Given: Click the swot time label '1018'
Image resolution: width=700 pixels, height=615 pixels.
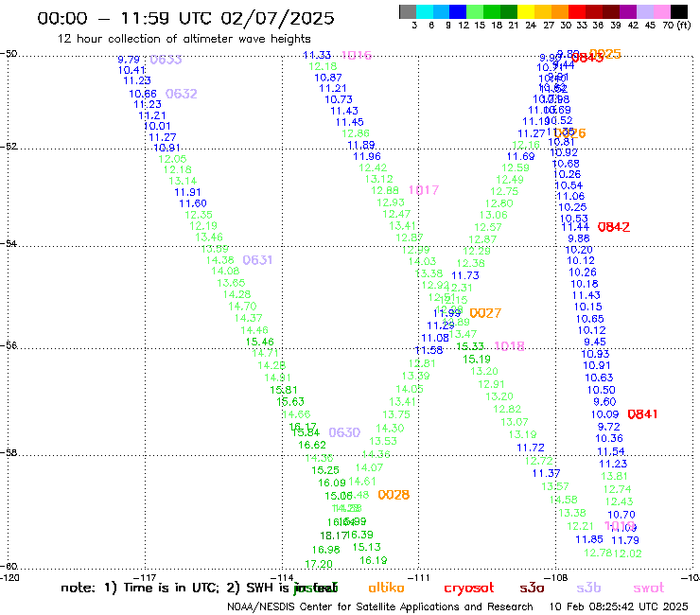Looking at the screenshot, I should [x=509, y=346].
